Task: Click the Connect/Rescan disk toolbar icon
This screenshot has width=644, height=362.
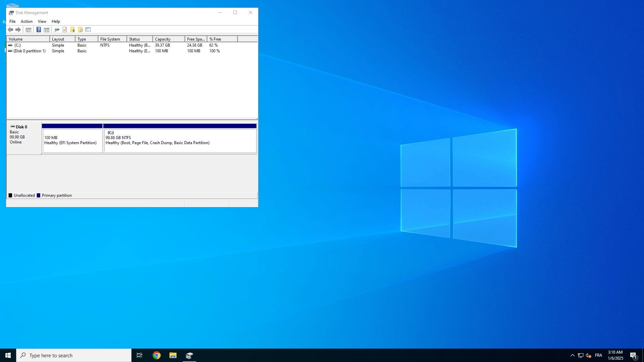Action: click(x=57, y=30)
